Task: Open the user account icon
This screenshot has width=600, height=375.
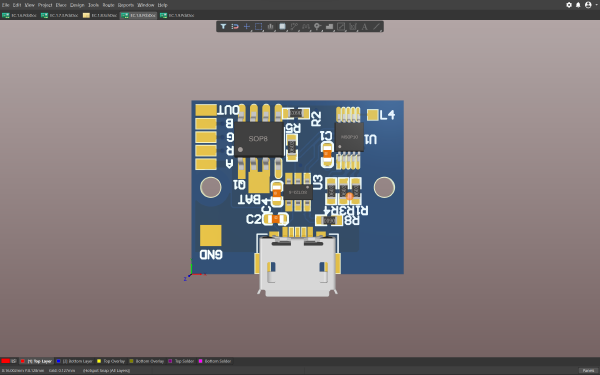Action: (x=588, y=5)
